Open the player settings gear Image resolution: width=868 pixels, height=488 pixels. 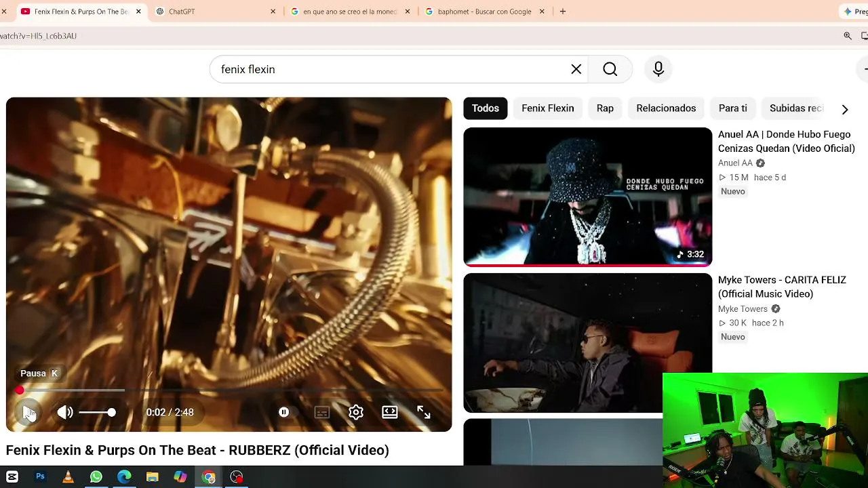[x=356, y=412]
